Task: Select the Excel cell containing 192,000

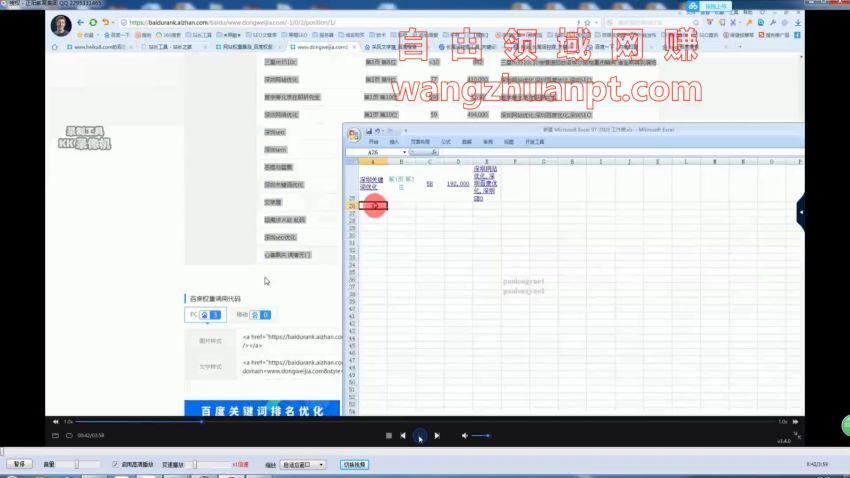Action: (x=458, y=184)
